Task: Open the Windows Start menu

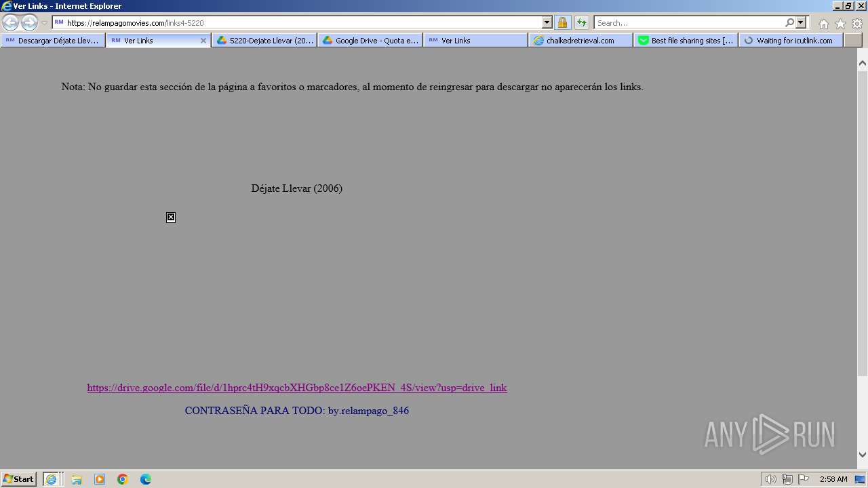Action: pos(19,479)
